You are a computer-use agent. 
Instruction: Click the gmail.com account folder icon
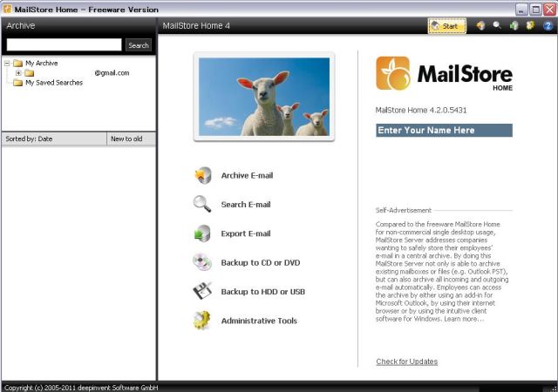click(x=29, y=73)
